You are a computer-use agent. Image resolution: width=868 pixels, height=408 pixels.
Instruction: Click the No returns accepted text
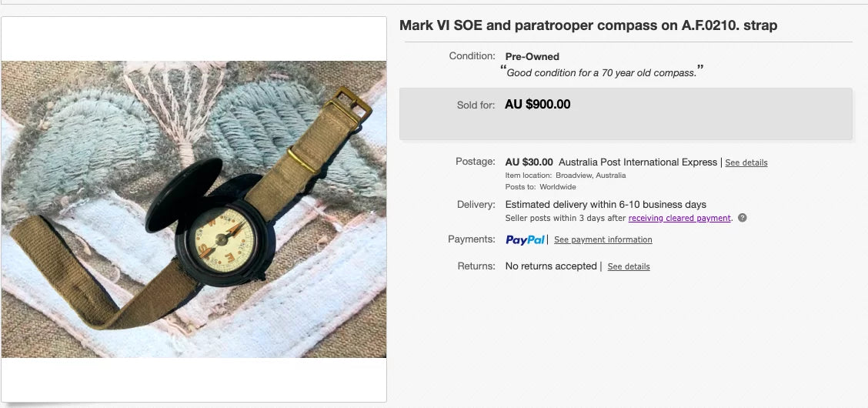pyautogui.click(x=550, y=266)
